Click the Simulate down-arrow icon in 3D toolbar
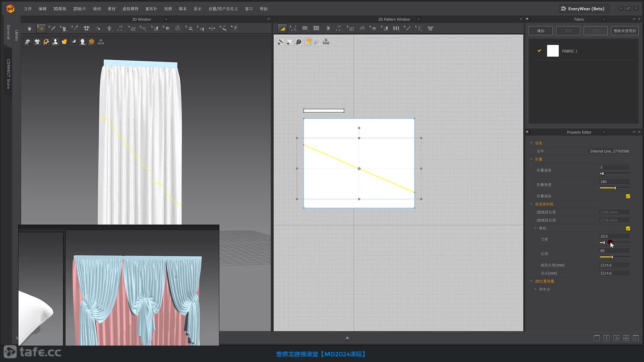The image size is (644, 362). 30,28
